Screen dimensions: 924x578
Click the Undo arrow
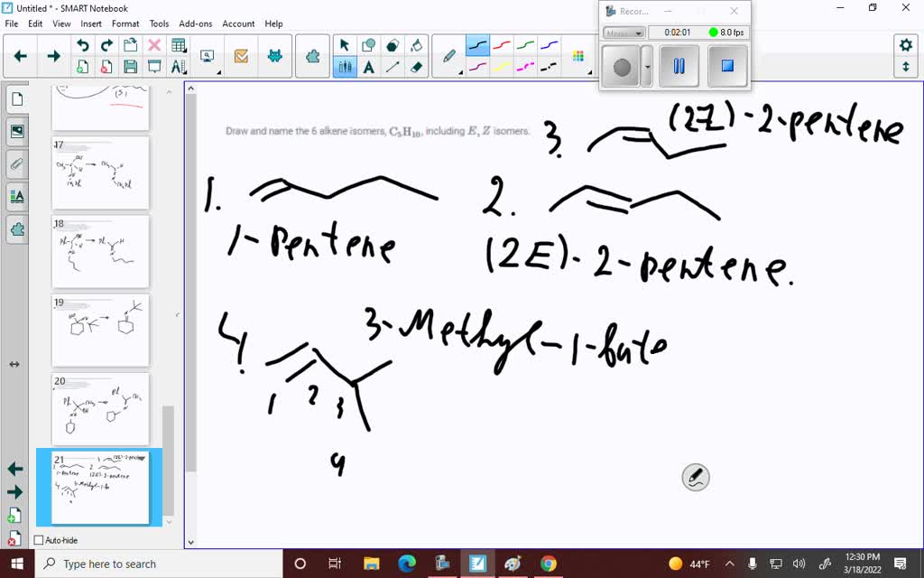[83, 44]
